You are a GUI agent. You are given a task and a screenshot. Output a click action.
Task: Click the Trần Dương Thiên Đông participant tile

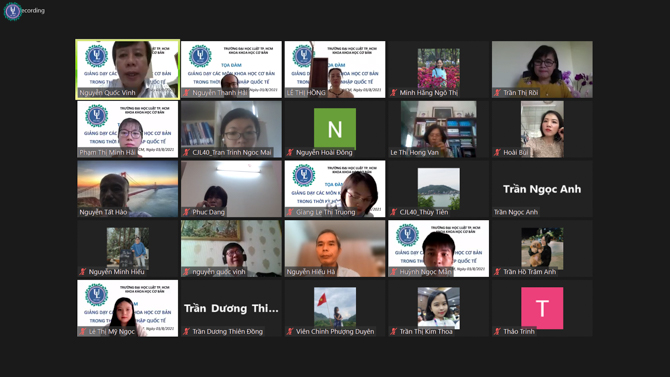[x=231, y=308]
